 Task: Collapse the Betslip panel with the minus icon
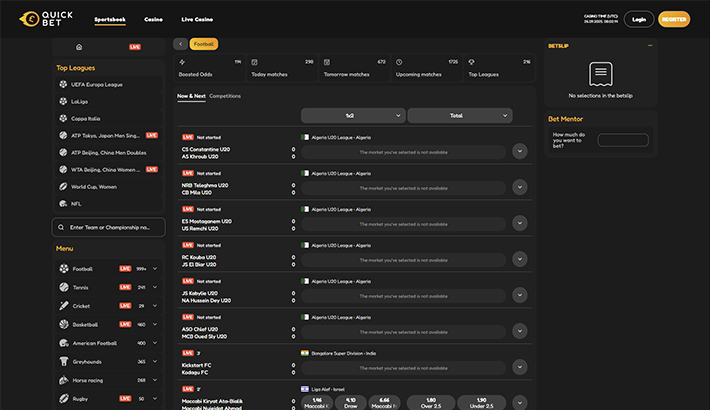(650, 45)
